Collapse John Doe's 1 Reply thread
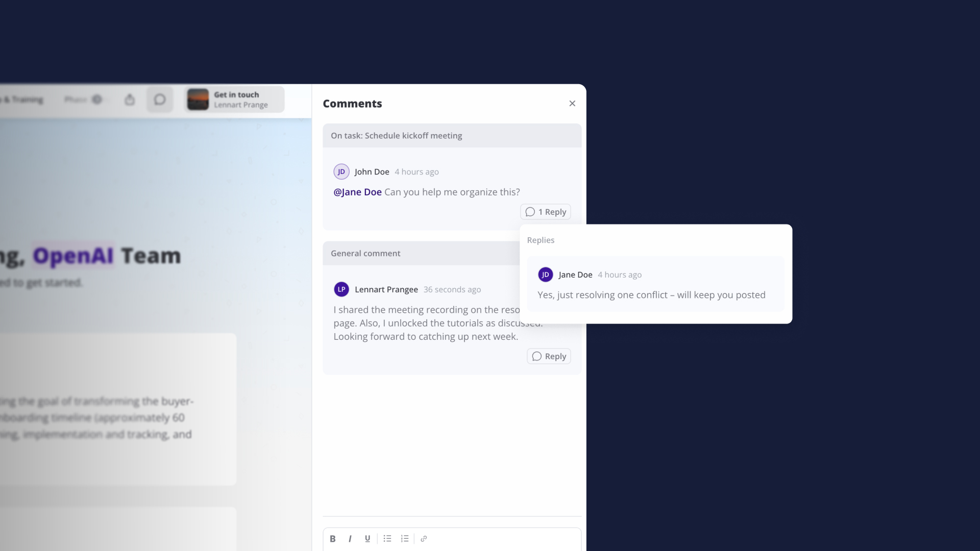The width and height of the screenshot is (980, 551). tap(546, 212)
